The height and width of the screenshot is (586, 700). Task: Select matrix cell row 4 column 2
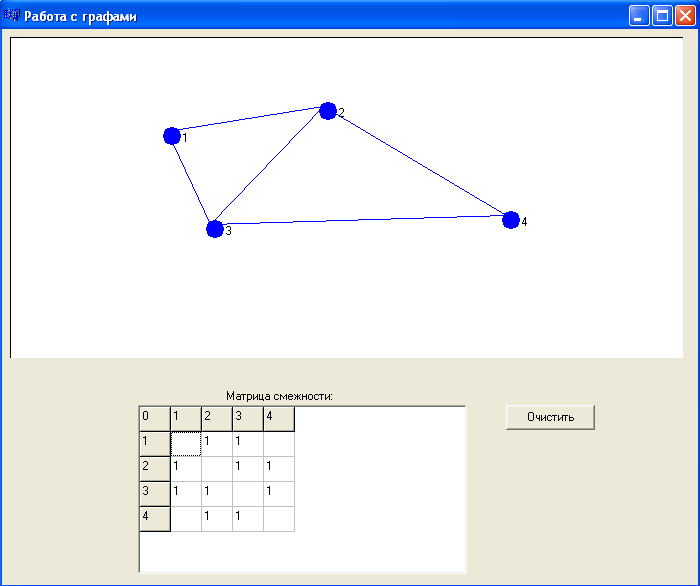pyautogui.click(x=217, y=519)
